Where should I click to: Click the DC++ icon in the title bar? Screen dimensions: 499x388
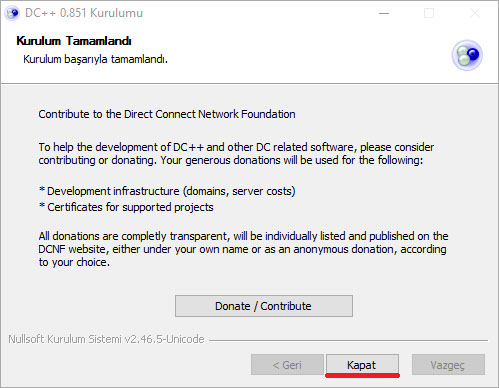pyautogui.click(x=12, y=13)
